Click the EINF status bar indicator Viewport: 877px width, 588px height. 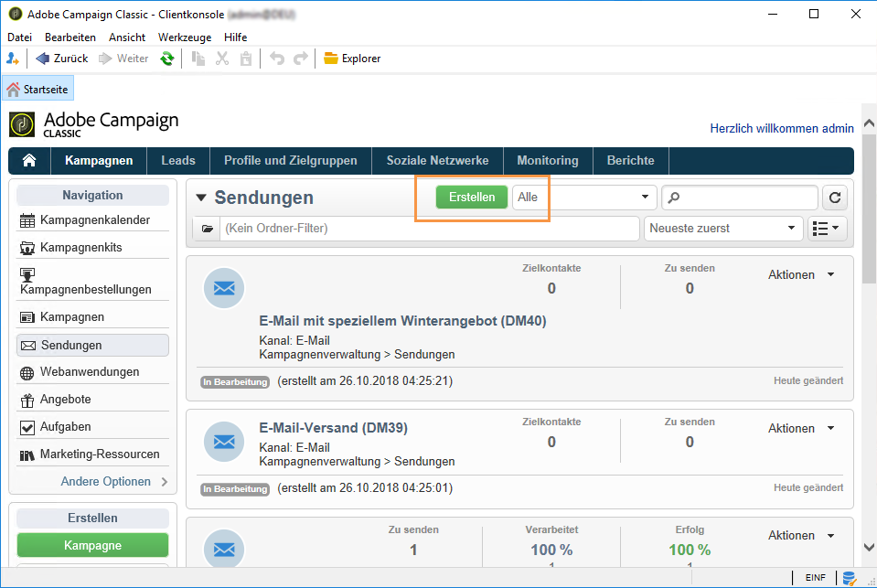[815, 578]
